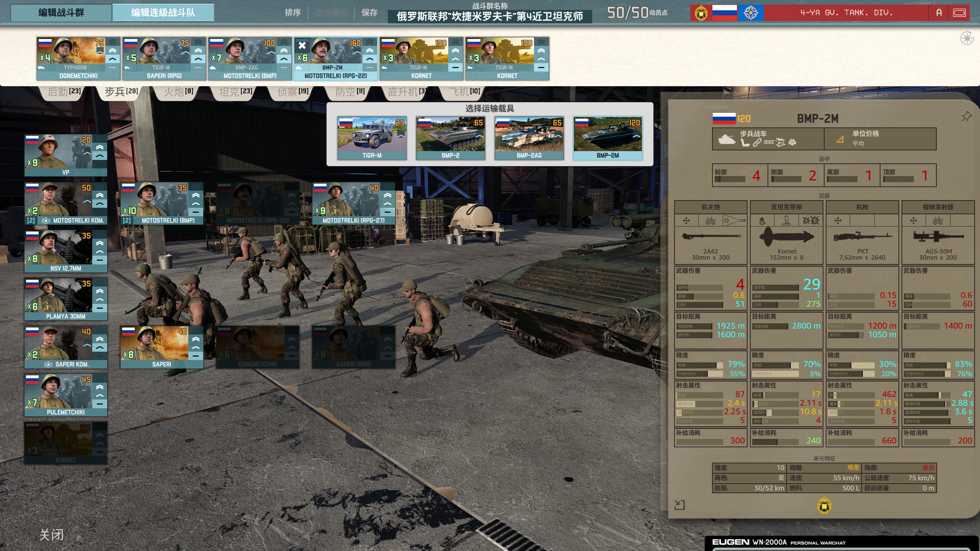Switch card display mode icon at top right
The width and height of the screenshot is (980, 551).
(x=959, y=13)
